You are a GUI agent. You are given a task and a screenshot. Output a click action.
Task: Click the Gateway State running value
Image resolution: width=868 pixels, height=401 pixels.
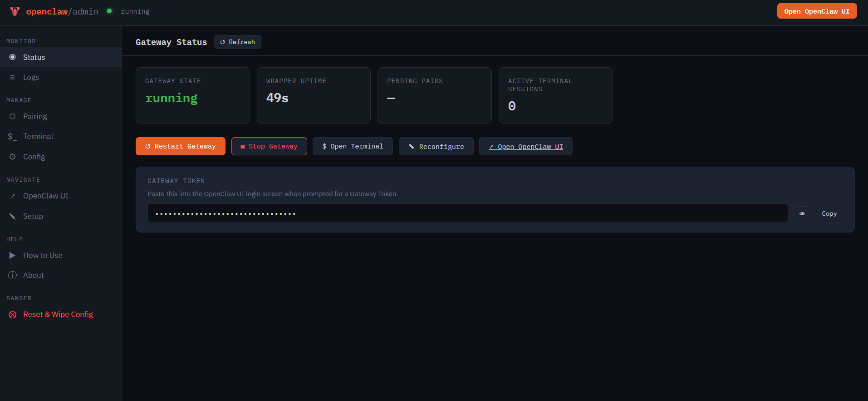[172, 98]
